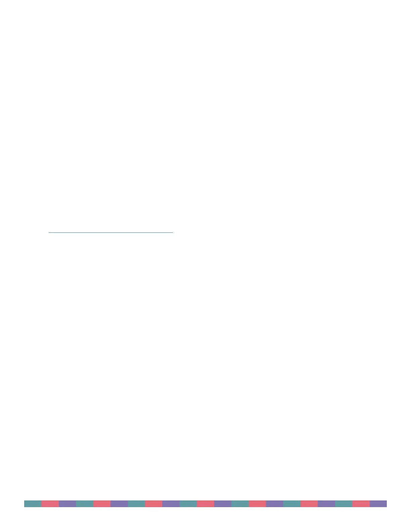Click the first purple block in the footer stripe
This screenshot has height=532, width=411.
coord(67,503)
